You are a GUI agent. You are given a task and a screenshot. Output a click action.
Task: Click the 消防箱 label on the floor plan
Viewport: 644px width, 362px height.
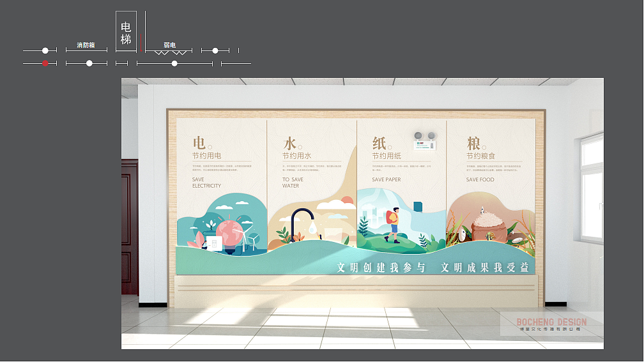[x=86, y=45]
